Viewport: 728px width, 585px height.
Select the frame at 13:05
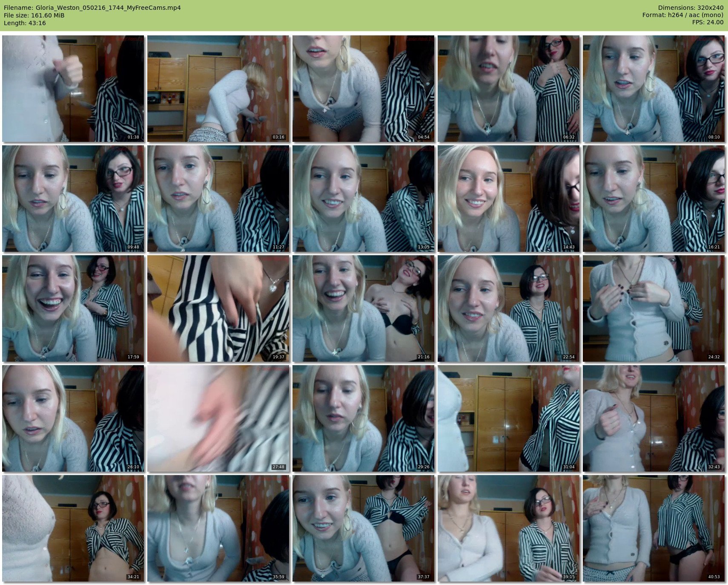point(364,199)
